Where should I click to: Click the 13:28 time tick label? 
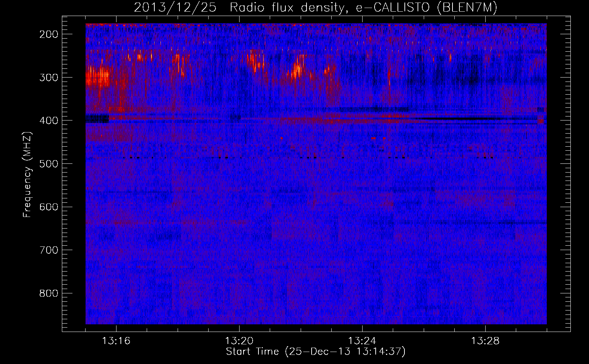point(485,341)
